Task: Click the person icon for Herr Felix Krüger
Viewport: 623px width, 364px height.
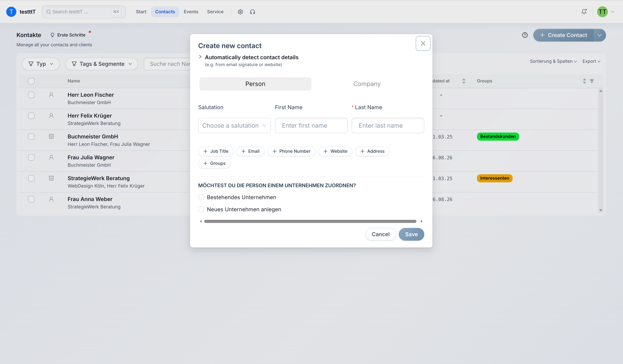Action: [x=51, y=116]
